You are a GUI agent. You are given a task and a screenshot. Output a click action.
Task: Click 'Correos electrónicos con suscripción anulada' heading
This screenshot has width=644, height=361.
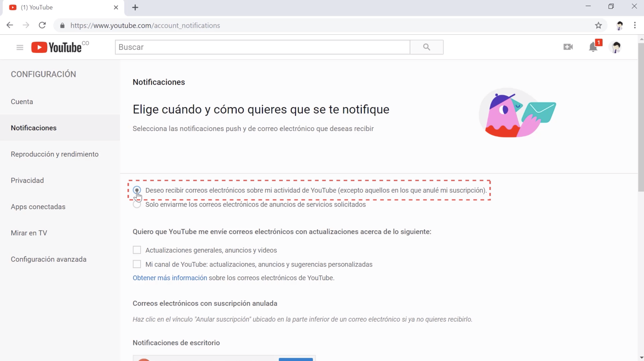pyautogui.click(x=205, y=303)
